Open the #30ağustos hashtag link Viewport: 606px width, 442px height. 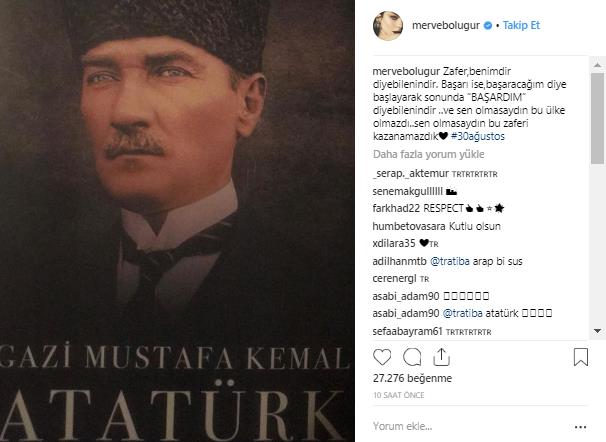coord(478,136)
